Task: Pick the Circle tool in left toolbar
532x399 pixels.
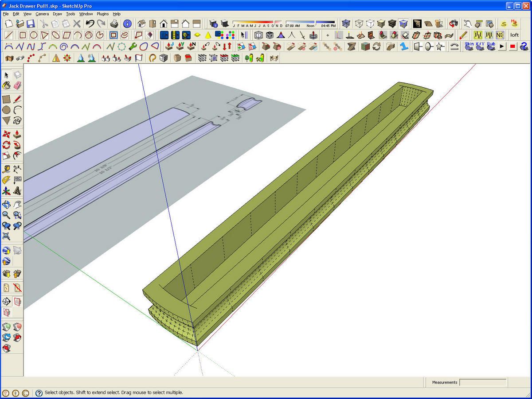Action: tap(7, 110)
